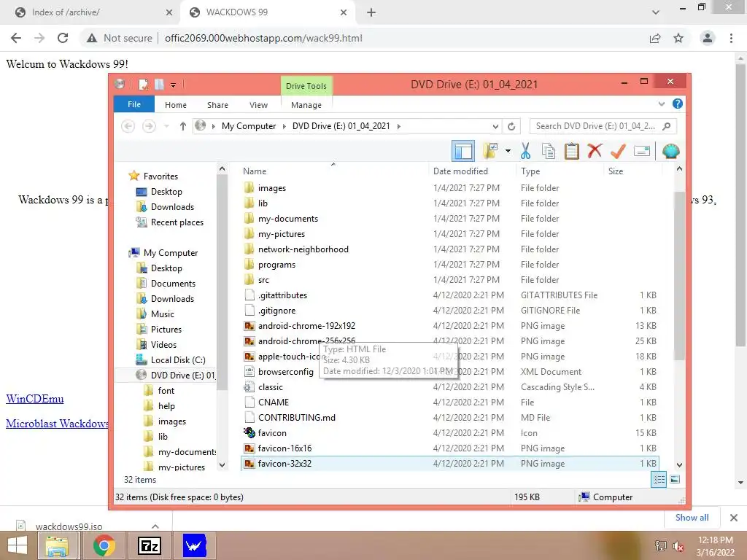This screenshot has height=560, width=747.
Task: Select the network-neighborhood folder
Action: (x=303, y=249)
